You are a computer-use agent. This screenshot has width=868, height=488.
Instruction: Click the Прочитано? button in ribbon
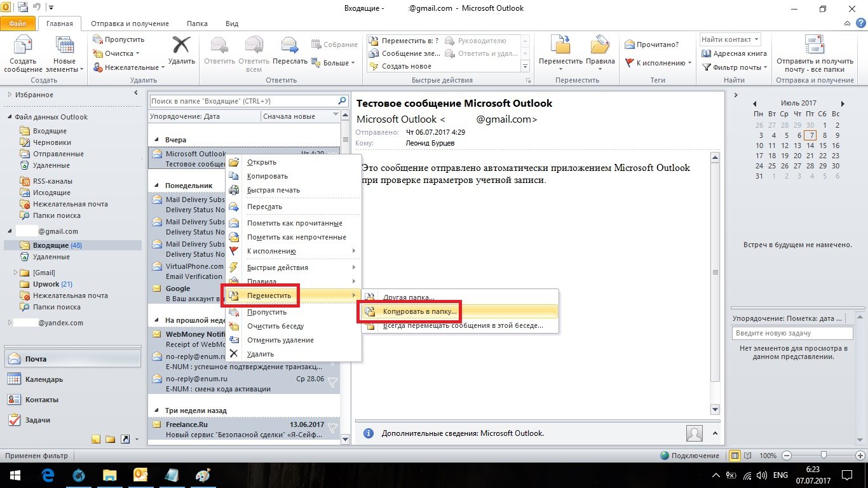(652, 44)
